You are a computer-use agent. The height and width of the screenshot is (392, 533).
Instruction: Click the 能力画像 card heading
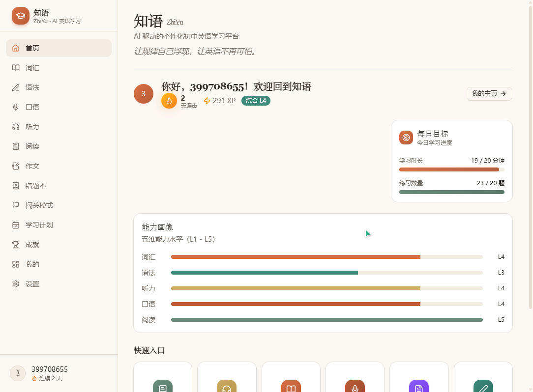[157, 227]
